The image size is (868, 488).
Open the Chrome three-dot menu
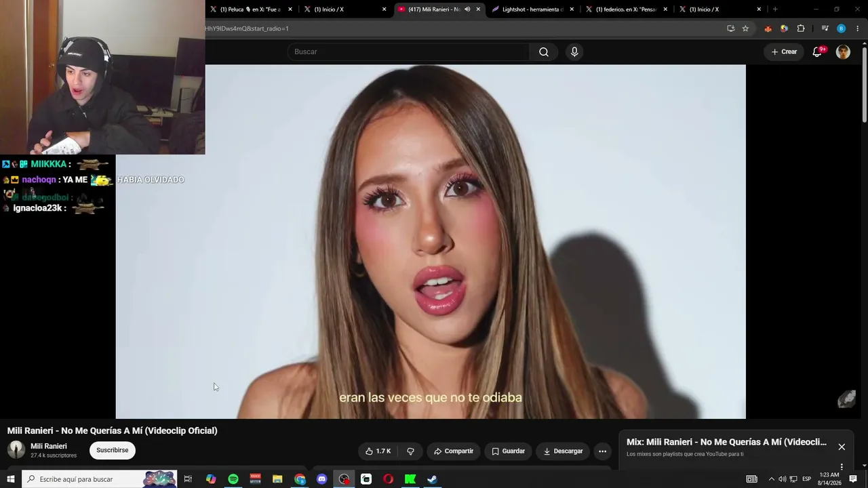[858, 28]
